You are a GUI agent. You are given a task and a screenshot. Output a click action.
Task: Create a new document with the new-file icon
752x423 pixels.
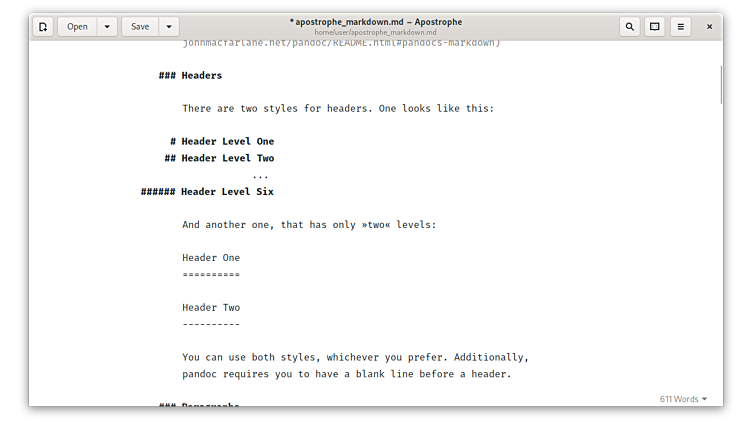coord(43,27)
